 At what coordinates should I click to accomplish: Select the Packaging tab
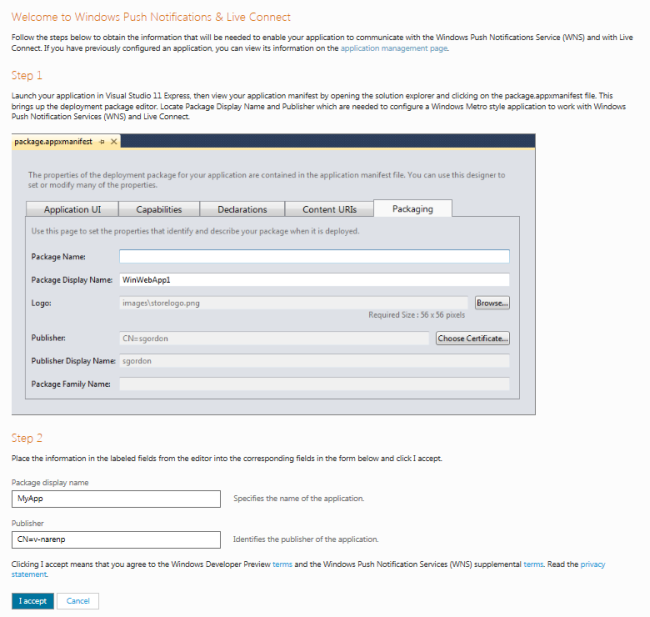413,209
